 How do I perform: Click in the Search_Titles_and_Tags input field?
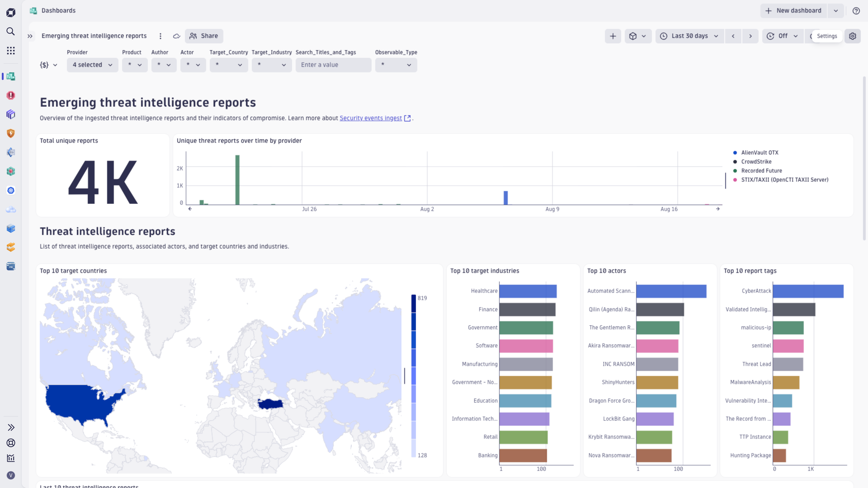[x=333, y=65]
